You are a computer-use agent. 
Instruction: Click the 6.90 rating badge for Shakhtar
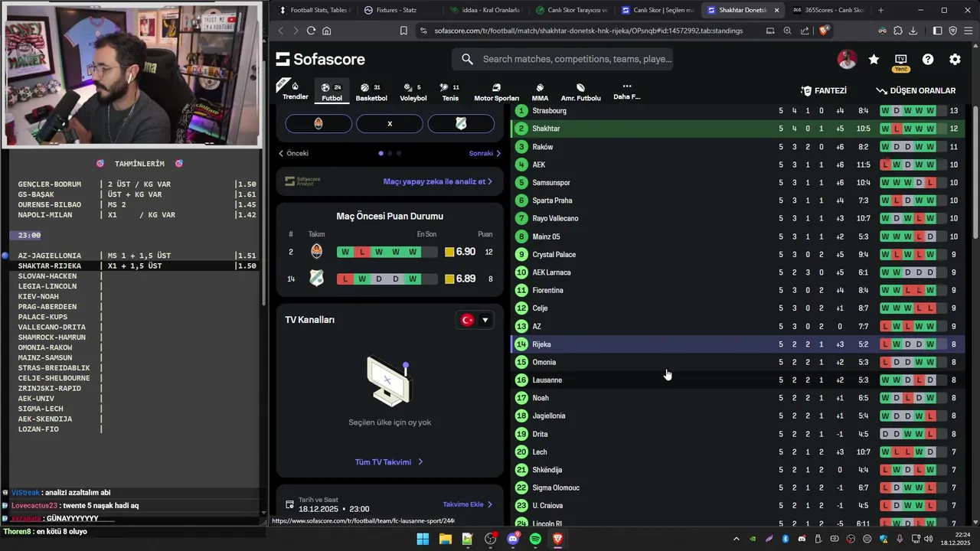click(x=460, y=252)
